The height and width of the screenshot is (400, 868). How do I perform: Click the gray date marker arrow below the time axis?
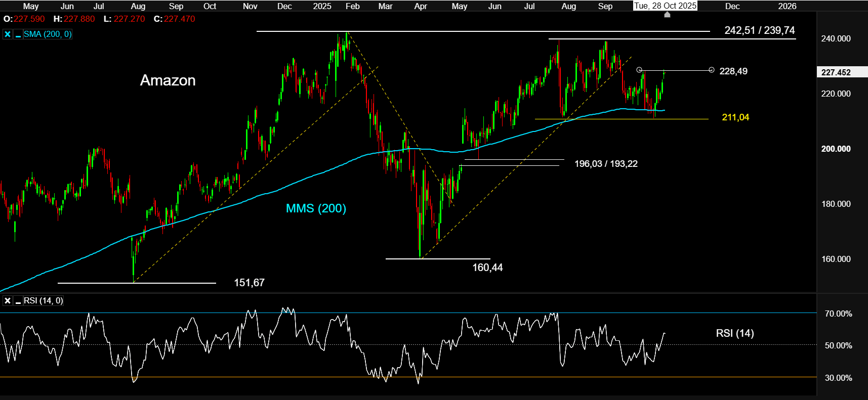[667, 15]
